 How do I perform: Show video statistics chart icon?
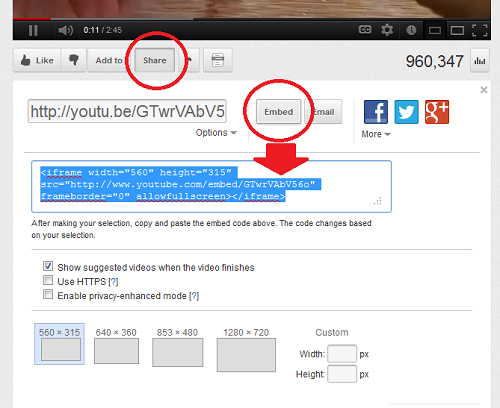tap(480, 60)
